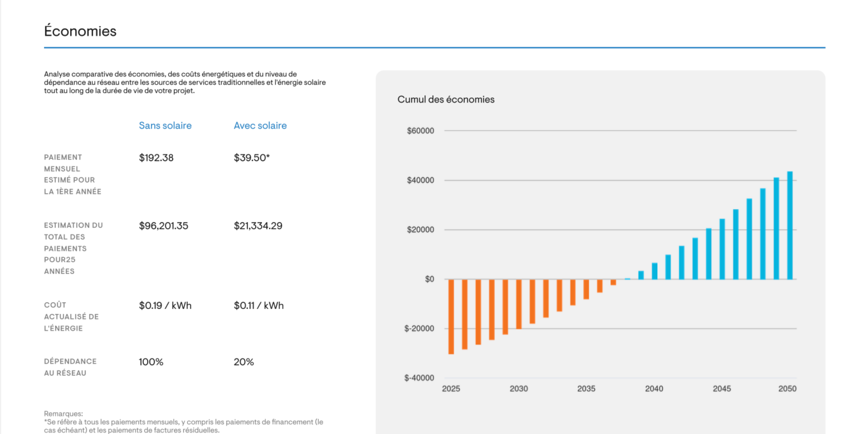Select the Sans solaire column header
The image size is (868, 434).
(x=165, y=125)
